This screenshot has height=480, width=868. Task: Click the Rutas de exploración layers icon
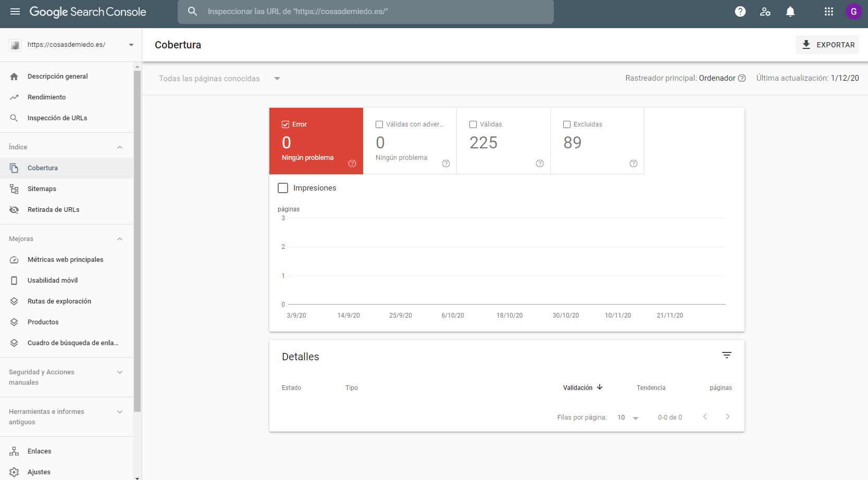(x=14, y=301)
